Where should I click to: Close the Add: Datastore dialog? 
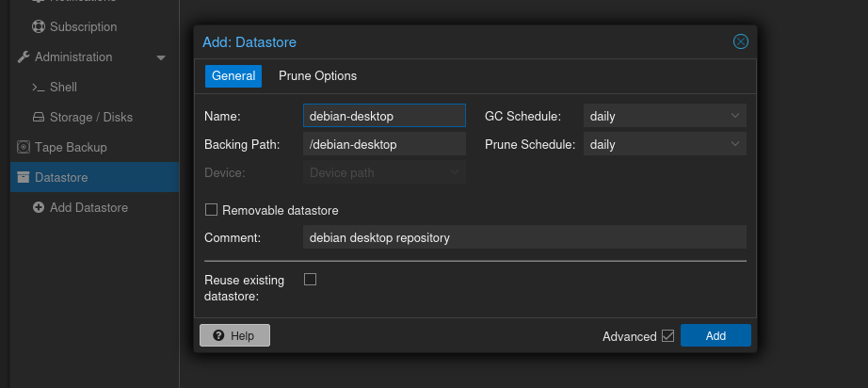740,41
